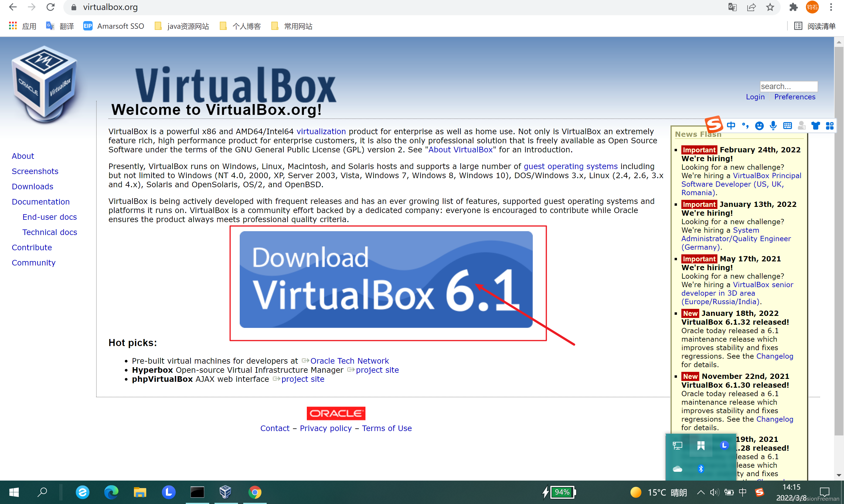844x504 pixels.
Task: Open VirtualBox Principal Software Developer job link
Action: click(741, 184)
